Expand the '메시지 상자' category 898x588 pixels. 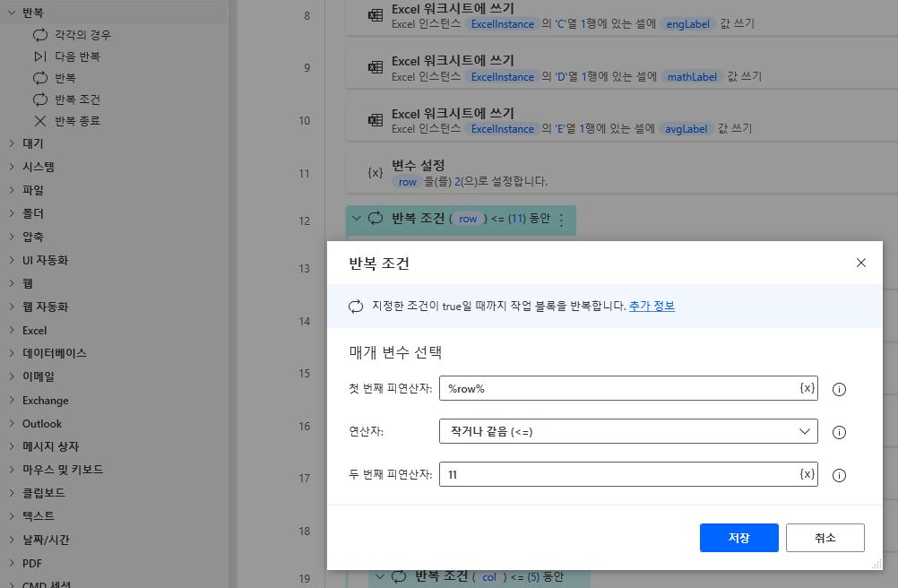pyautogui.click(x=12, y=446)
